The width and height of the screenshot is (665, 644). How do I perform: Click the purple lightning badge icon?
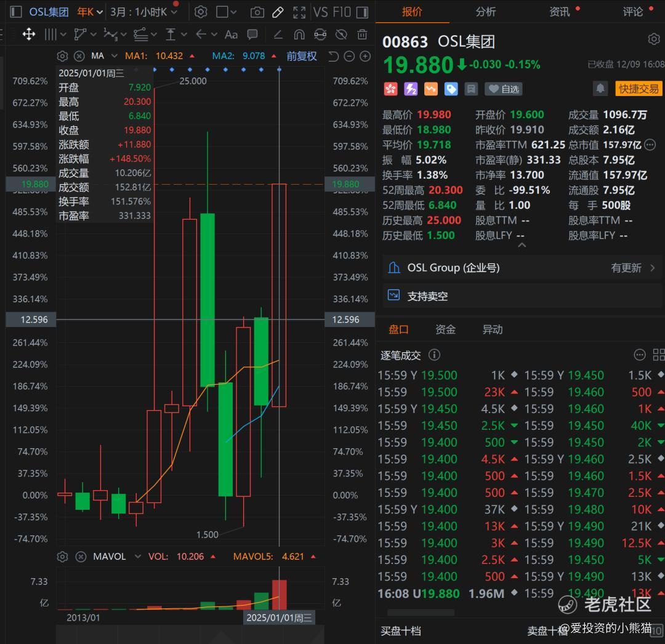(x=411, y=89)
